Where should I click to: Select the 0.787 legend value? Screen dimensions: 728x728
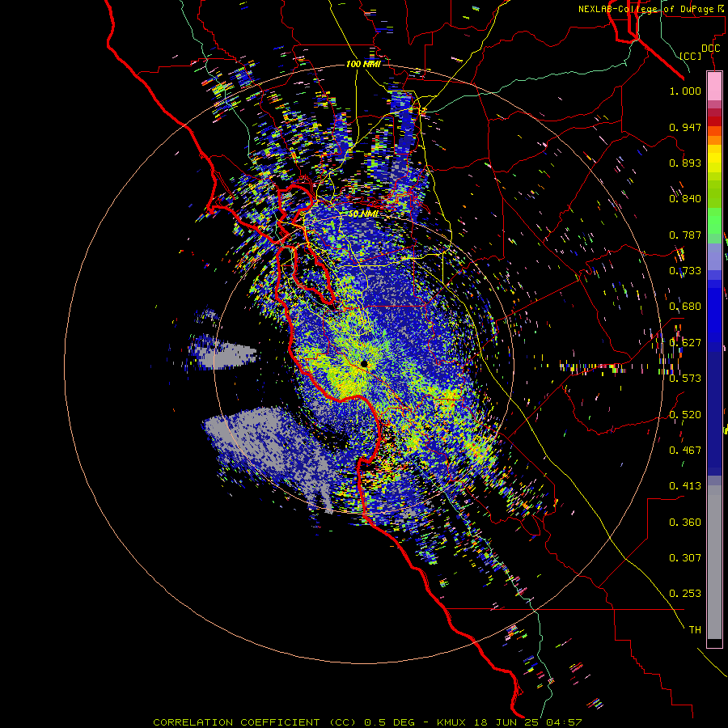click(685, 235)
